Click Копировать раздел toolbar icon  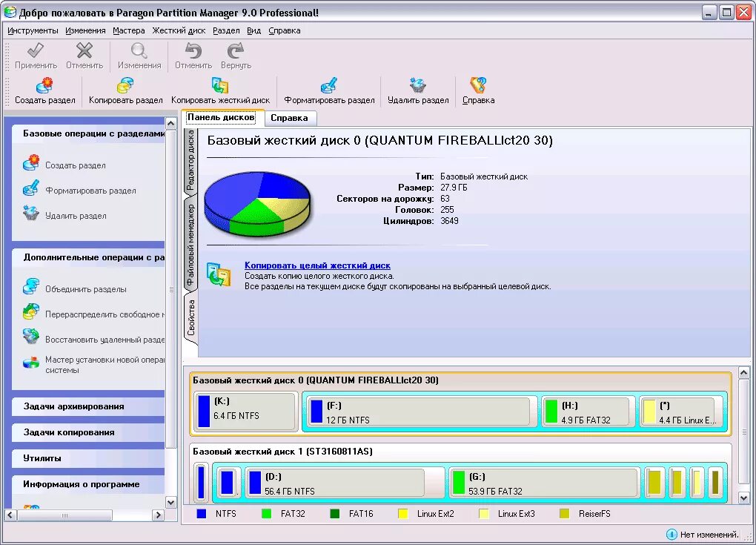click(x=125, y=86)
